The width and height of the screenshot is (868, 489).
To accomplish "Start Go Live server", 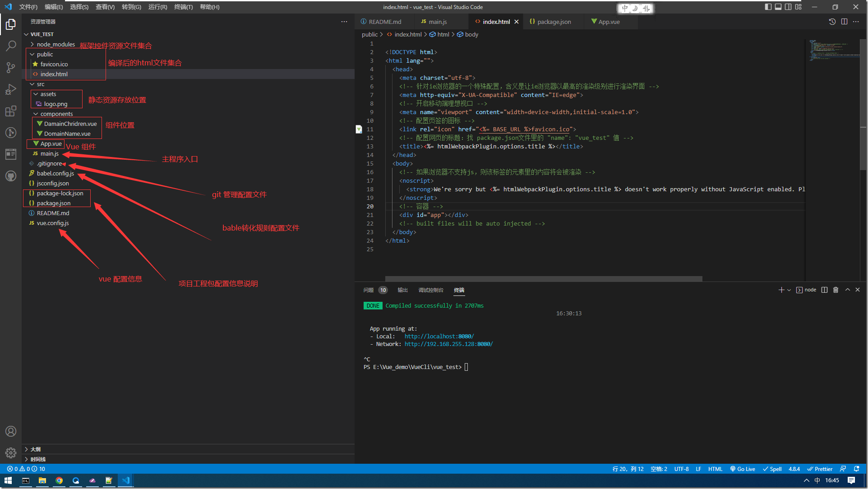I will 743,469.
